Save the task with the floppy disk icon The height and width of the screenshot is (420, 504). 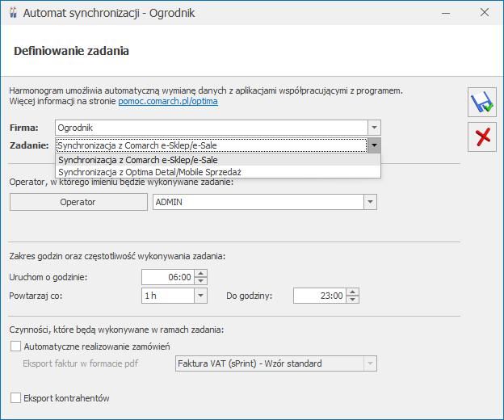tap(482, 102)
